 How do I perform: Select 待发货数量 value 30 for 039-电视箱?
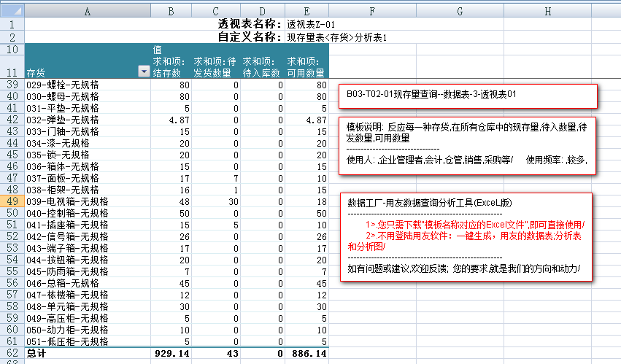point(216,201)
